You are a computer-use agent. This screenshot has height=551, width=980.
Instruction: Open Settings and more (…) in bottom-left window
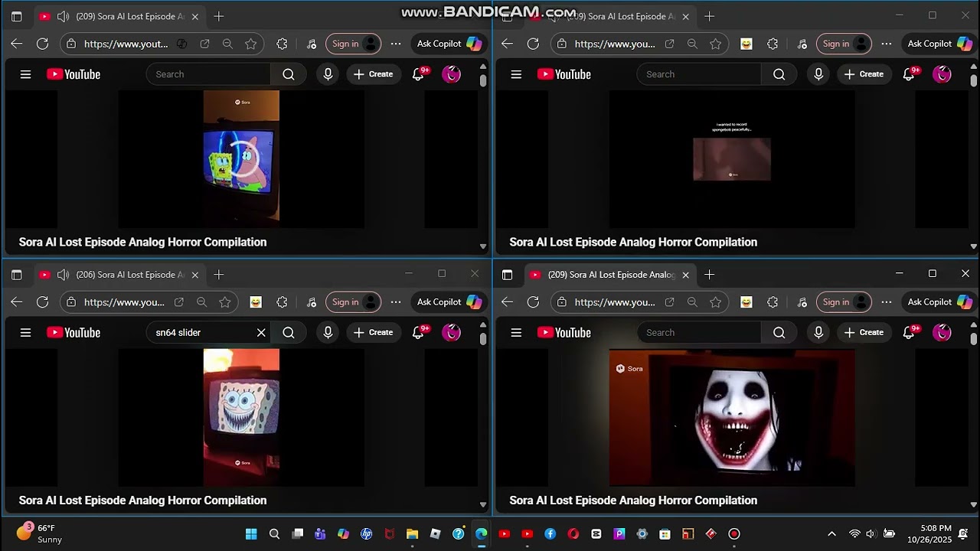pyautogui.click(x=396, y=302)
